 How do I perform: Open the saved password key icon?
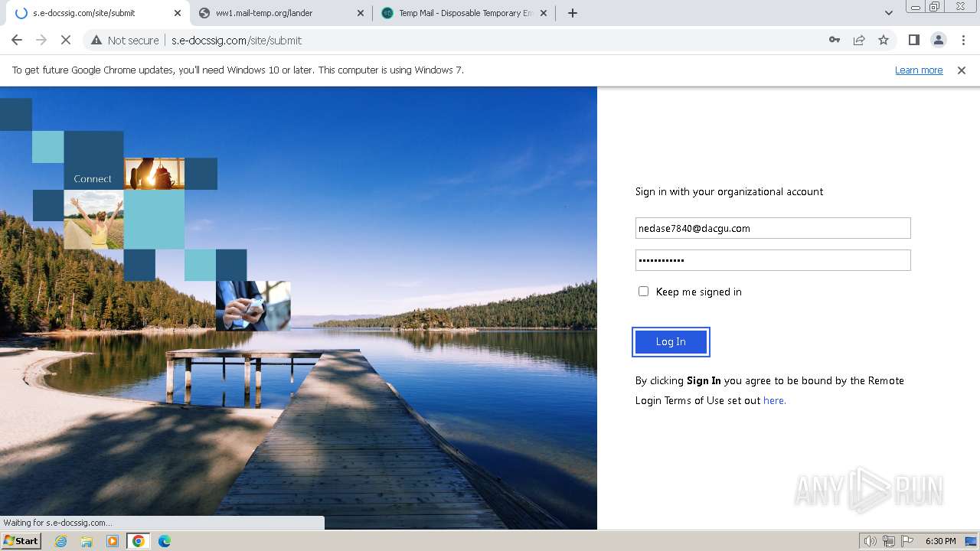coord(835,40)
